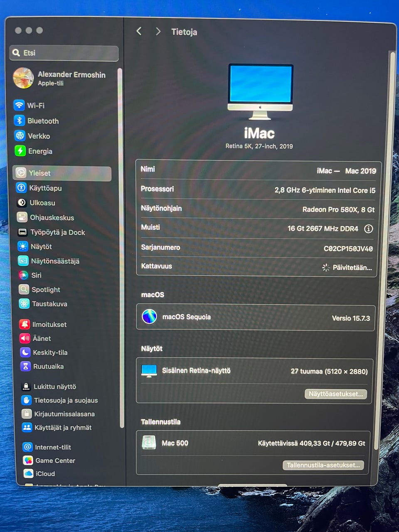
Task: Open the Game Center icon
Action: [28, 461]
